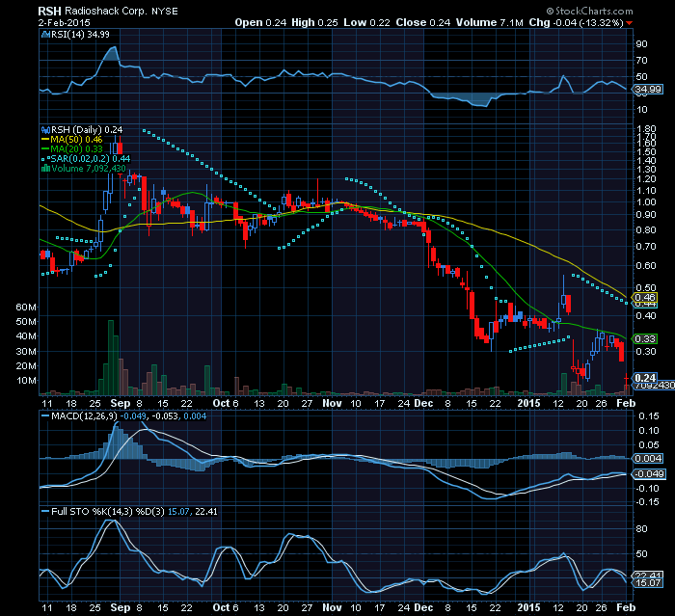Click the 0.004 MACD histogram tag on right
This screenshot has height=616, width=675.
pos(648,459)
